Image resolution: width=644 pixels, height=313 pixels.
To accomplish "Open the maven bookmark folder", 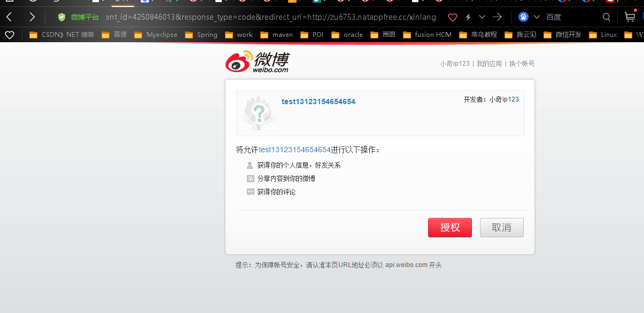I will [x=276, y=35].
